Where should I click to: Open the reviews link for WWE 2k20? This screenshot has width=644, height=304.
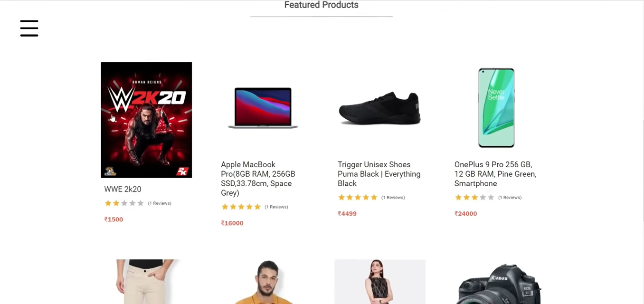(160, 203)
